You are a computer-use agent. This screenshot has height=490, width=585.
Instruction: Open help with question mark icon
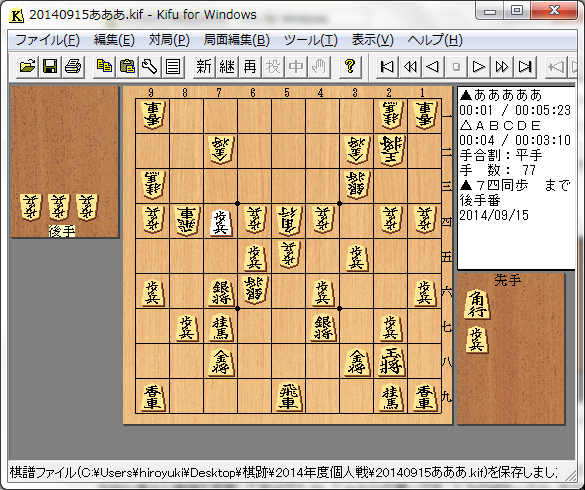tap(350, 67)
